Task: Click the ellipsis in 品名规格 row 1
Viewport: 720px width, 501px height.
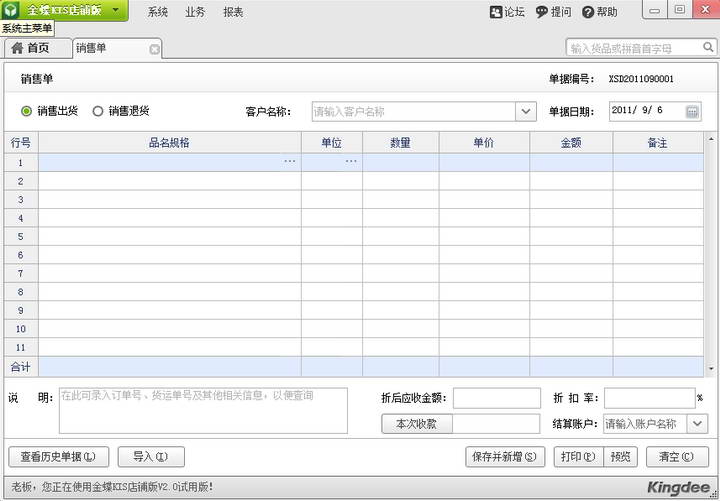Action: 290,162
